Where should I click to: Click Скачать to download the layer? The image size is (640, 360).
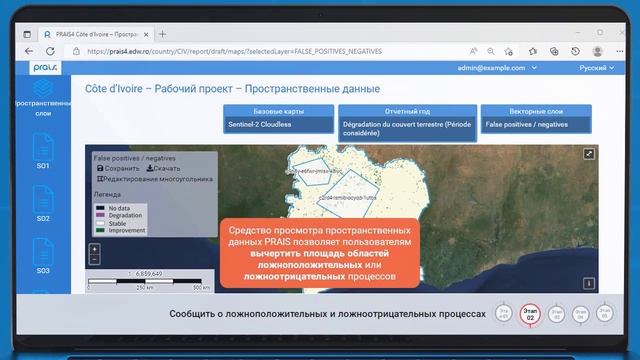(x=163, y=168)
